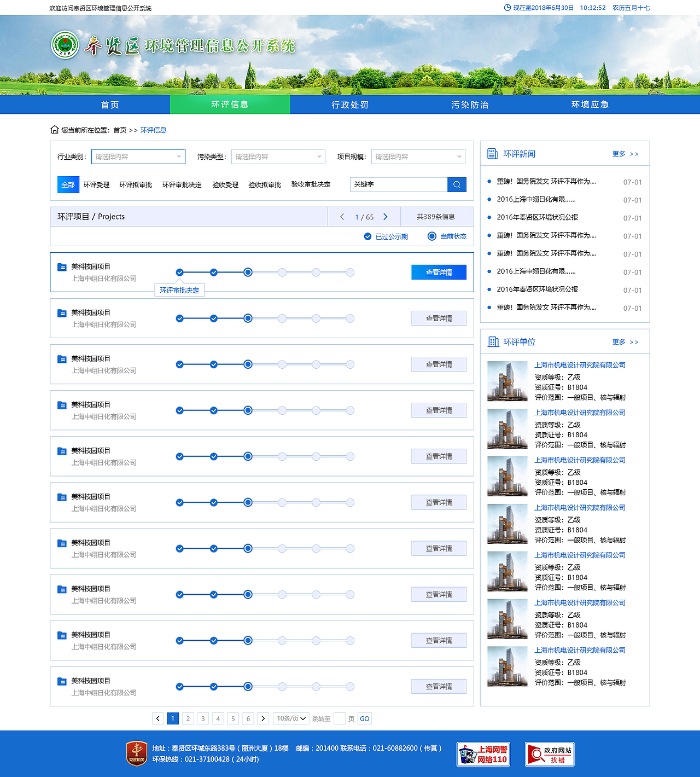Go to the previous projects page arrow
The width and height of the screenshot is (700, 777).
(342, 217)
